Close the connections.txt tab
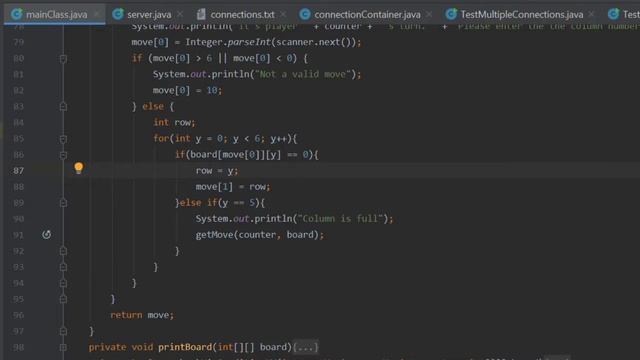This screenshot has height=360, width=640. point(283,14)
